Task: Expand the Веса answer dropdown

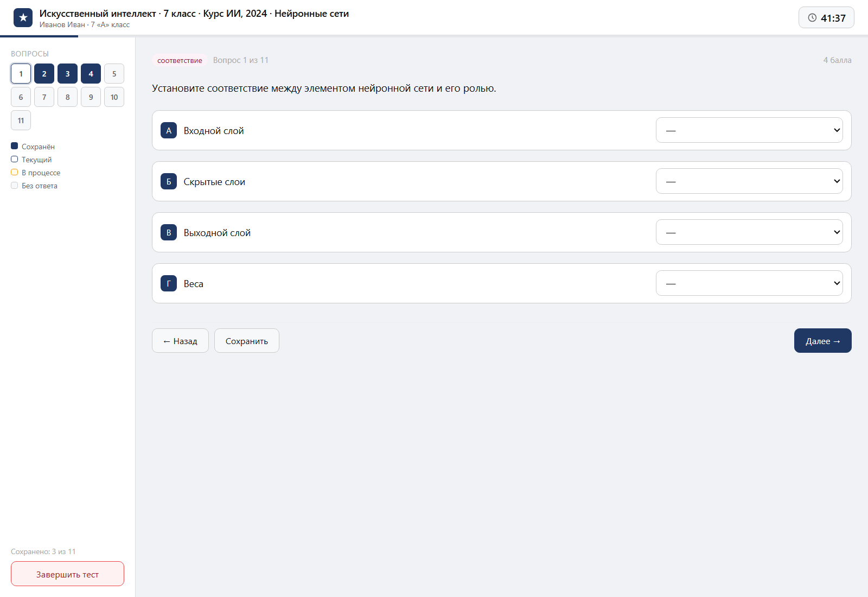Action: coord(749,283)
